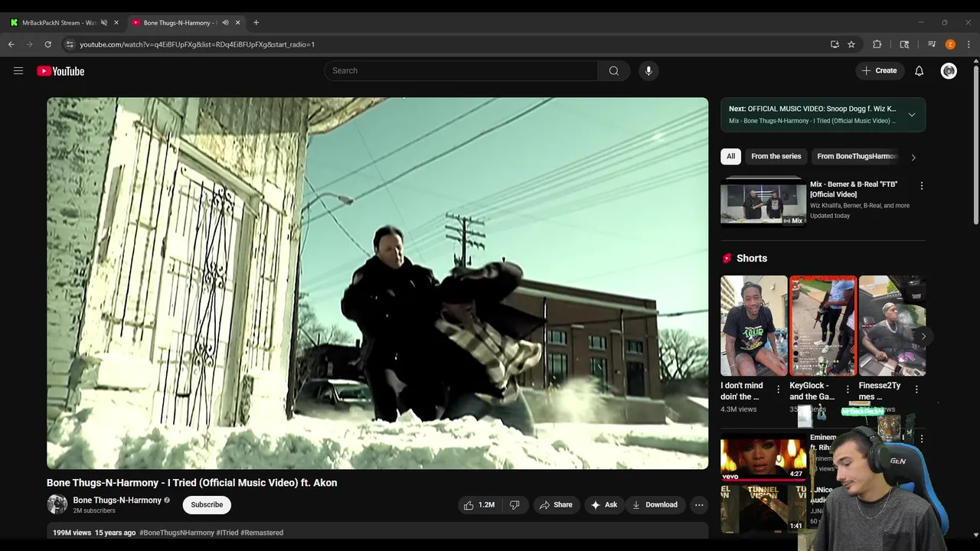Switch to the MrBackPackN Stream tab
The image size is (980, 551).
[x=58, y=23]
